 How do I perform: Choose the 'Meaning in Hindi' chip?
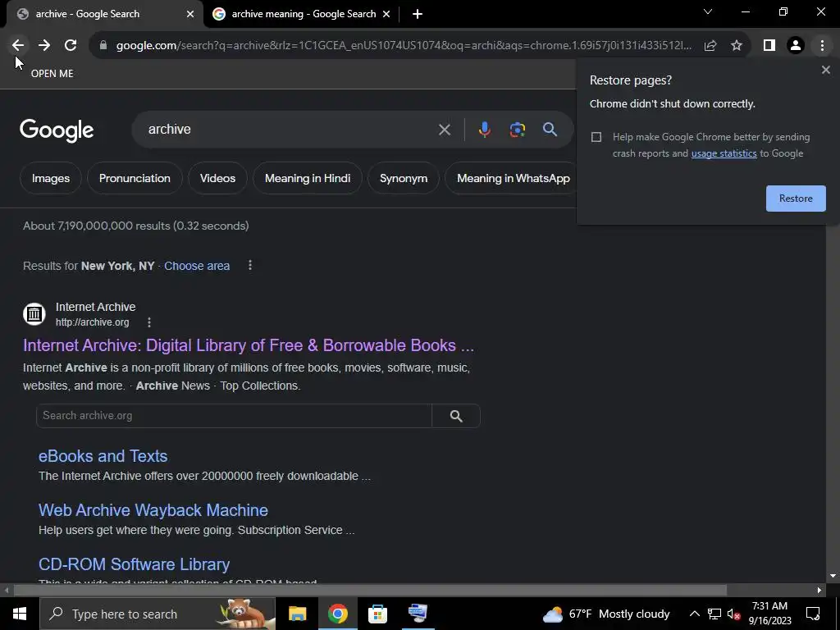click(308, 178)
